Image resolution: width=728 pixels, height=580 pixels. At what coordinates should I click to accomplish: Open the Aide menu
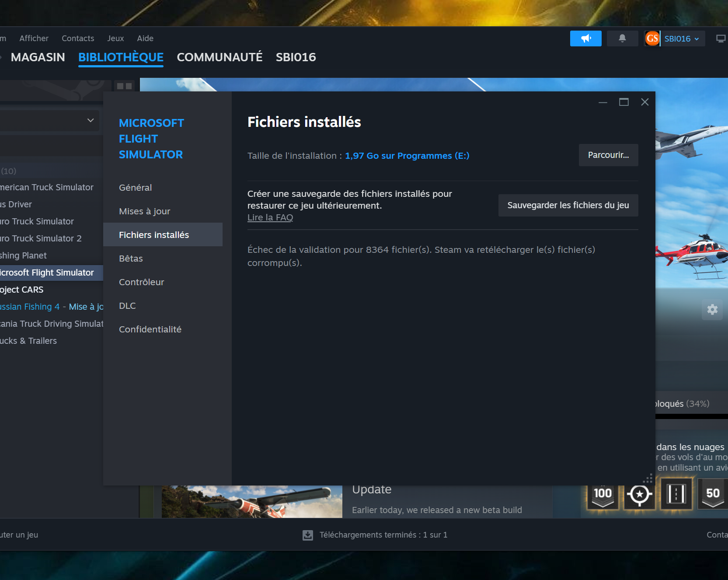click(145, 38)
